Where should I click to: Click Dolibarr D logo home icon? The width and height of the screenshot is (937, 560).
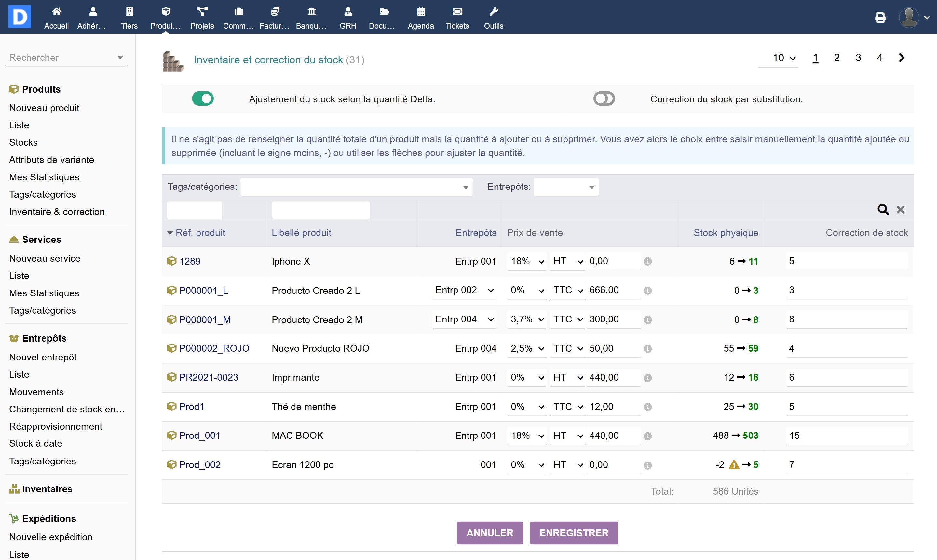[20, 17]
